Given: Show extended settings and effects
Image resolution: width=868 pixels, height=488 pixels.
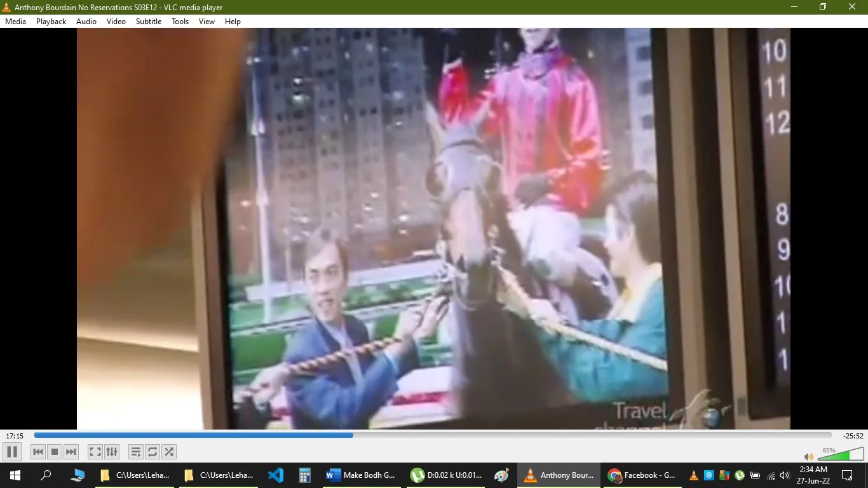Looking at the screenshot, I should pyautogui.click(x=112, y=452).
